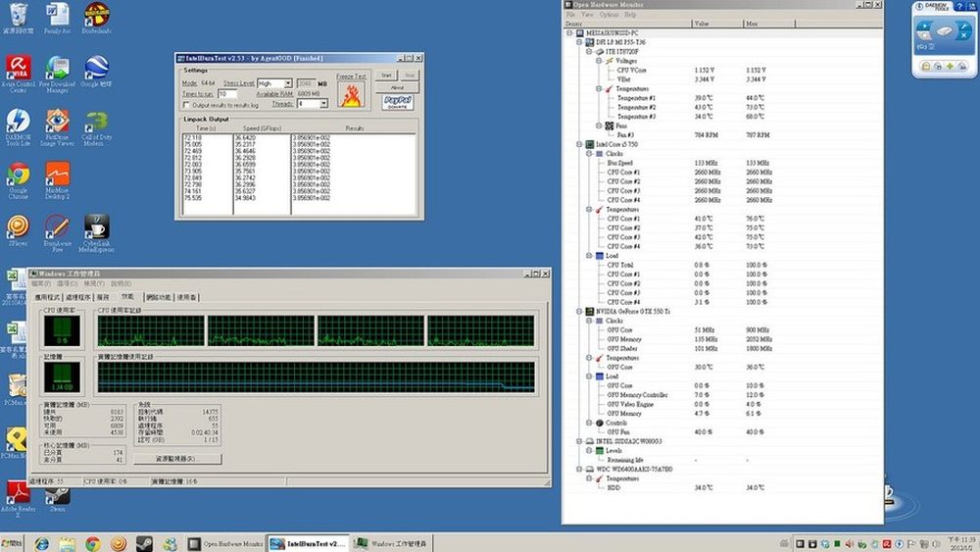
Task: Click the Max column header
Action: [x=769, y=24]
